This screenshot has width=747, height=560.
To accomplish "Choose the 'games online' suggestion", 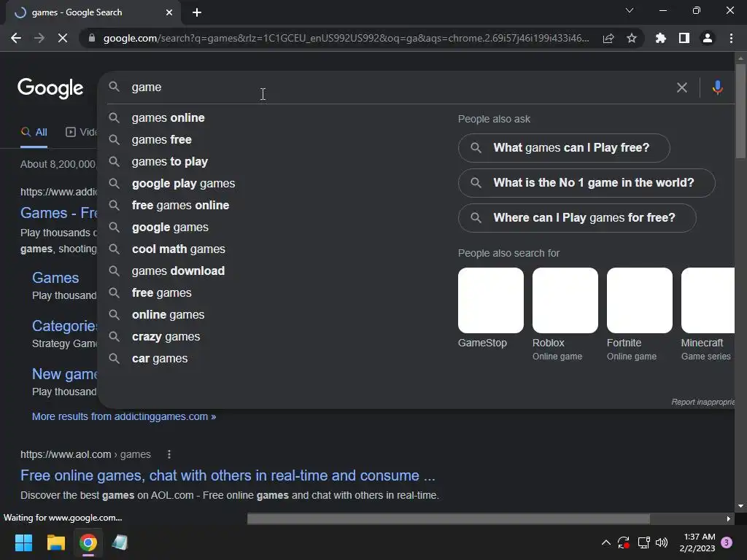I will point(169,117).
